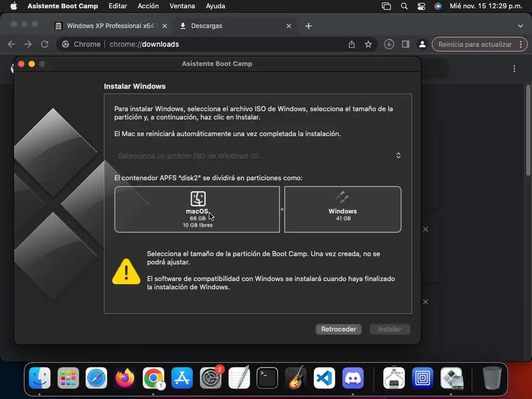Click the Retroceder button
532x399 pixels.
click(338, 329)
